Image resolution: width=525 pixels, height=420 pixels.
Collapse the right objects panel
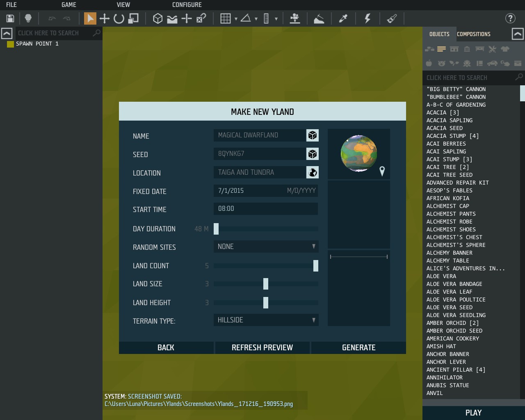[518, 34]
